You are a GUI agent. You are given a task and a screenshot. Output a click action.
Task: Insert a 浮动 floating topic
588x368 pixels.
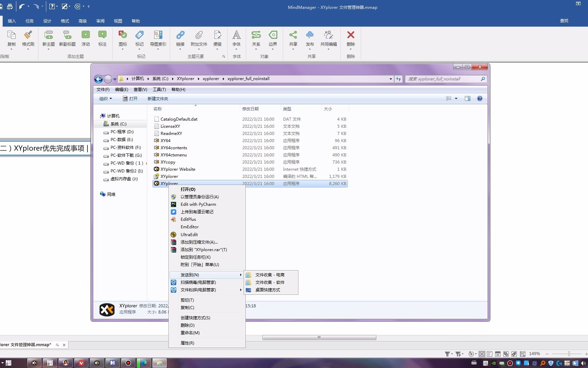click(86, 35)
